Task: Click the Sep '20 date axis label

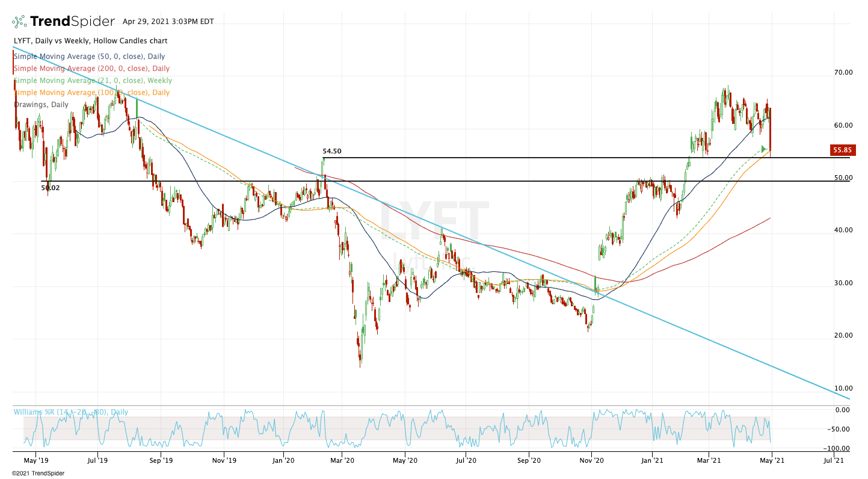Action: tap(529, 462)
